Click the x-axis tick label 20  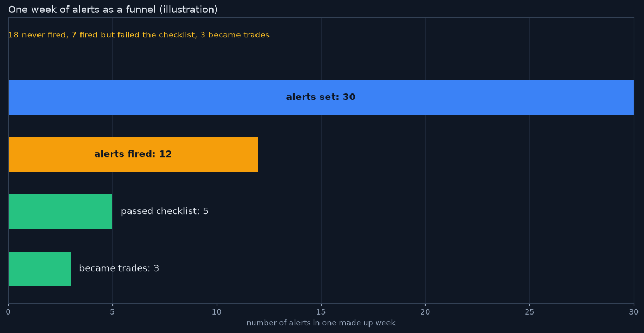425,312
